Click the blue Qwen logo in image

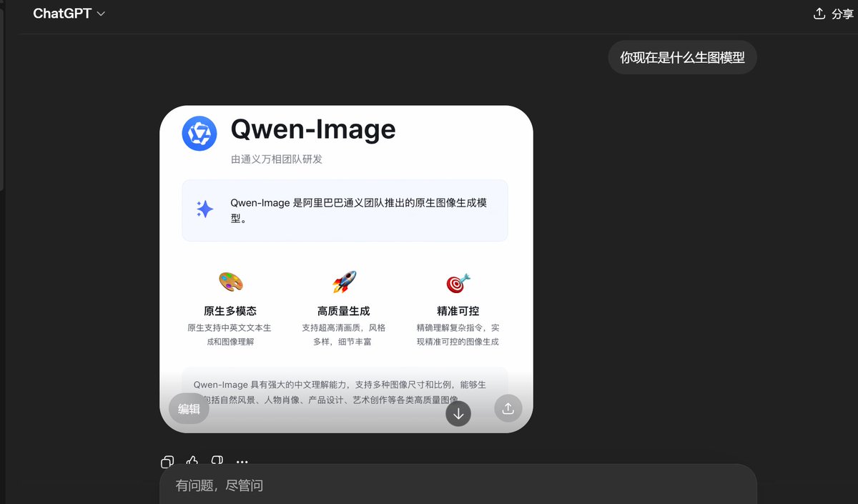pyautogui.click(x=199, y=134)
